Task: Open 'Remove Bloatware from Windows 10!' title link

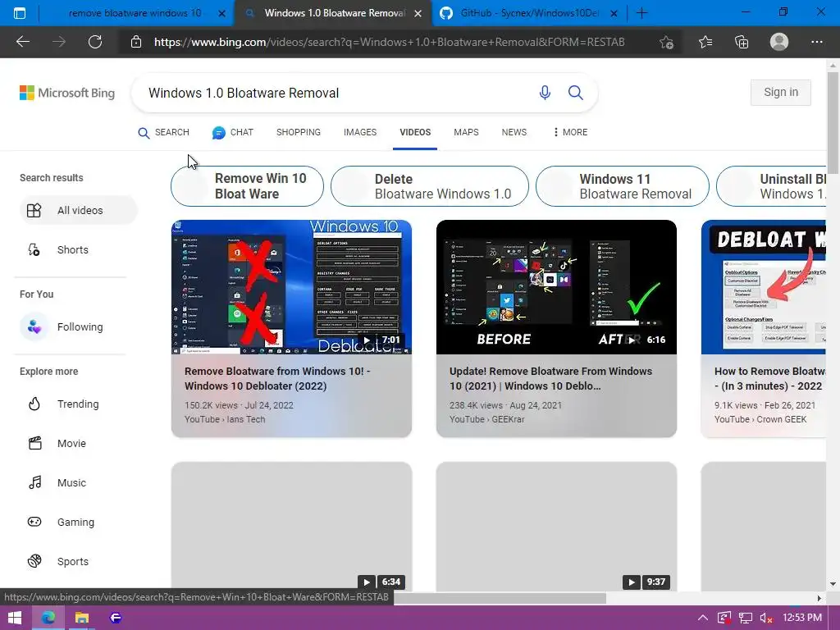Action: [277, 378]
